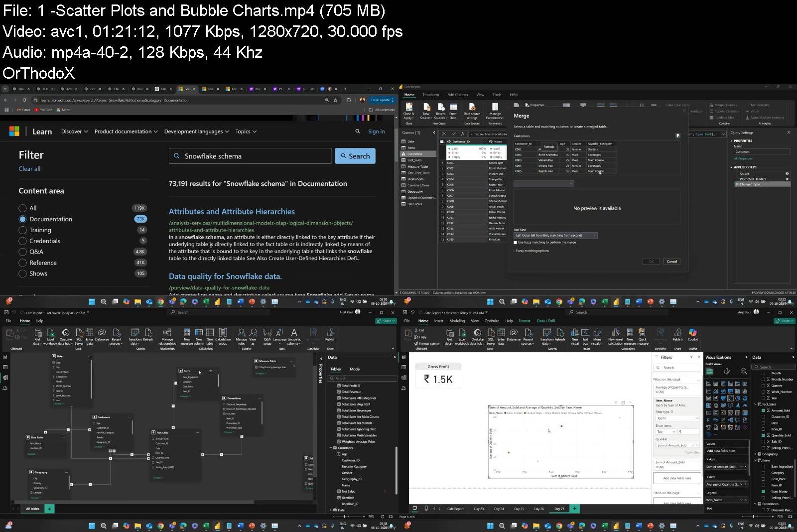Click the Search button on Microsoft Learn
The image size is (797, 532).
(355, 156)
